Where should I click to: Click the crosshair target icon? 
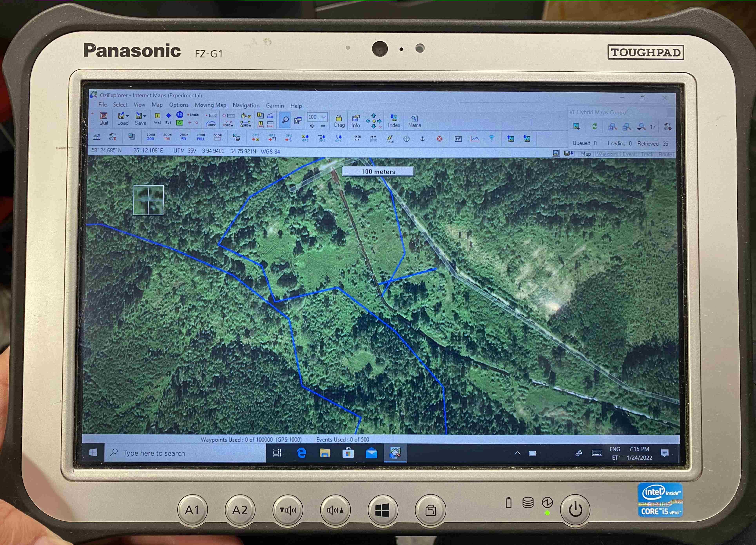(x=406, y=139)
